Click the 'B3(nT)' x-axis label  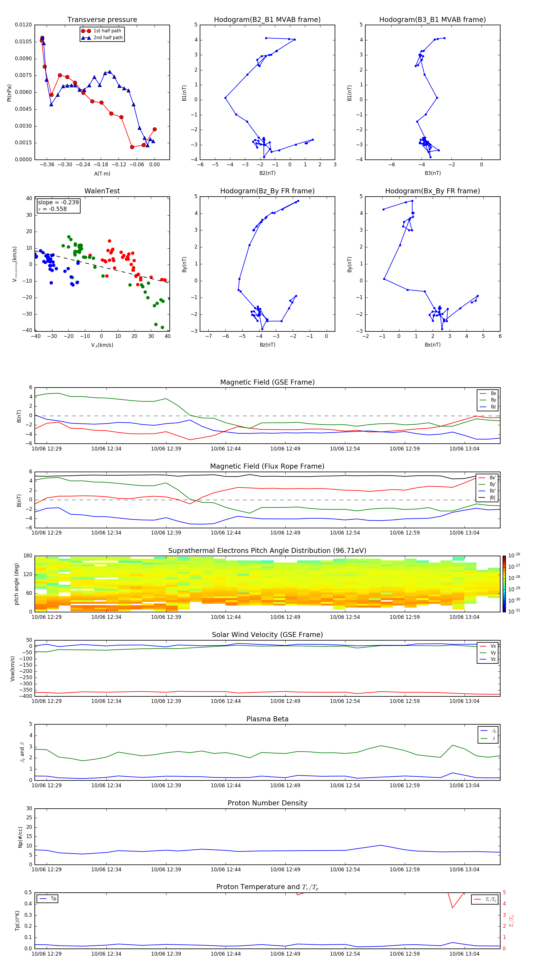coord(432,173)
